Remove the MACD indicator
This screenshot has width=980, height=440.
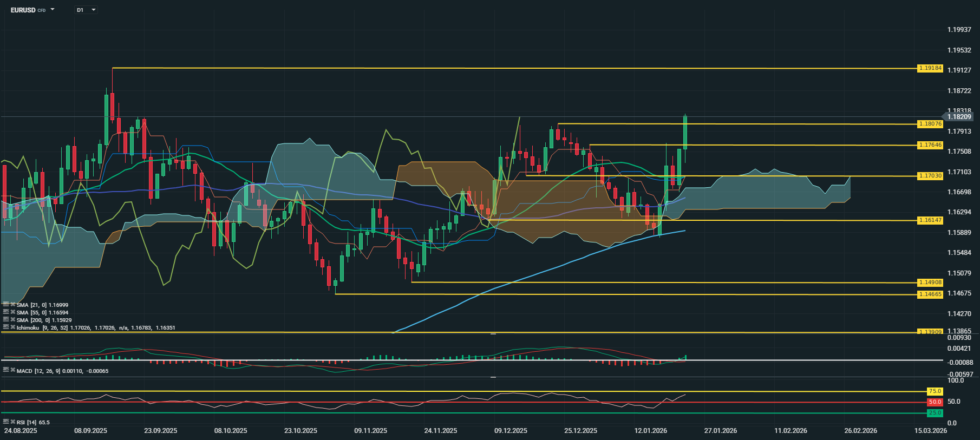[12, 370]
